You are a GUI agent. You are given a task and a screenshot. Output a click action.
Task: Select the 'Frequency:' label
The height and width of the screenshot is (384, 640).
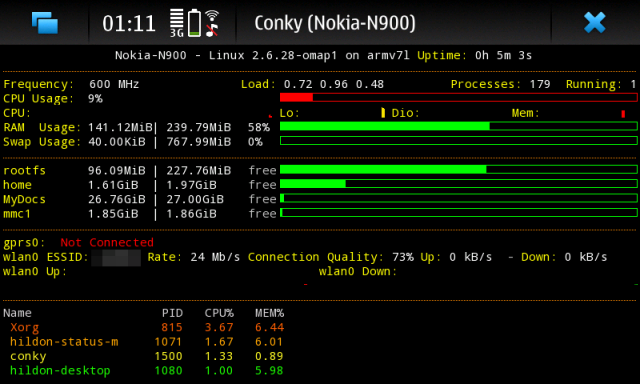click(39, 84)
